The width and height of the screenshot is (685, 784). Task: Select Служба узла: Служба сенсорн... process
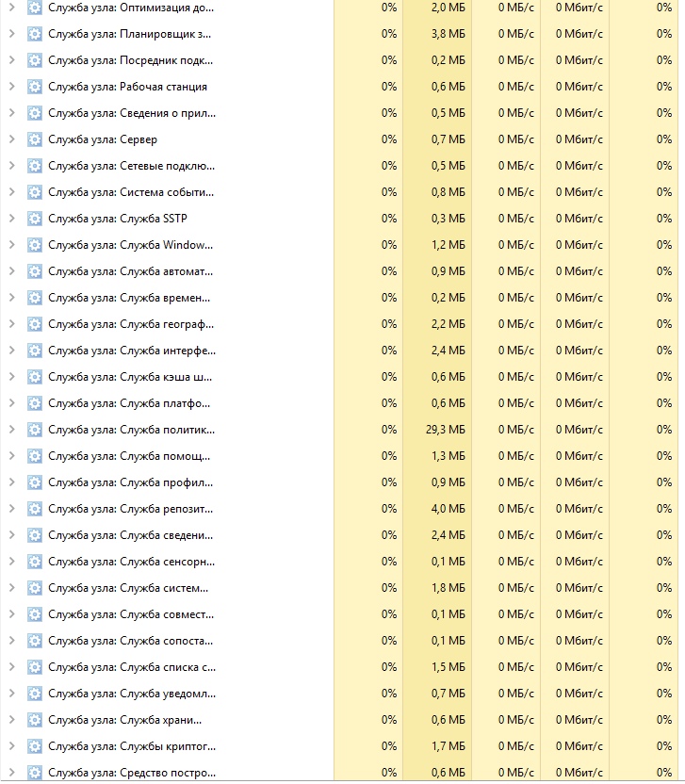tap(132, 562)
